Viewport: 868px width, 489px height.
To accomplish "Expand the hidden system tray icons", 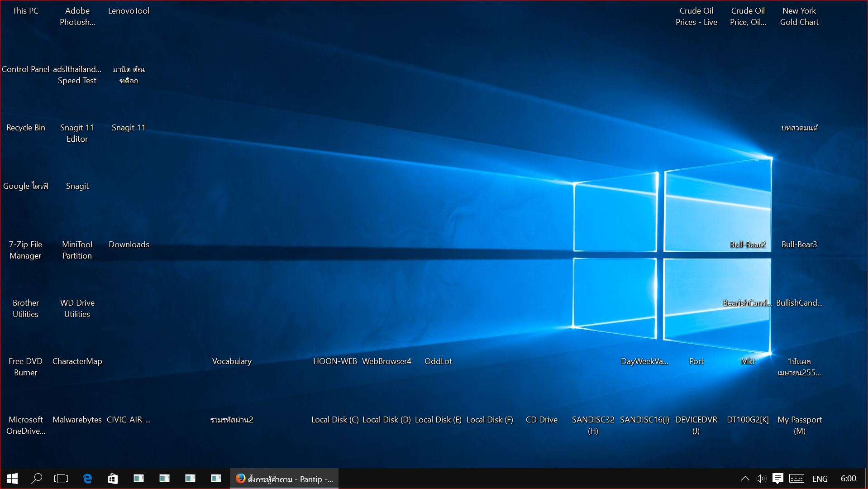I will [x=745, y=479].
